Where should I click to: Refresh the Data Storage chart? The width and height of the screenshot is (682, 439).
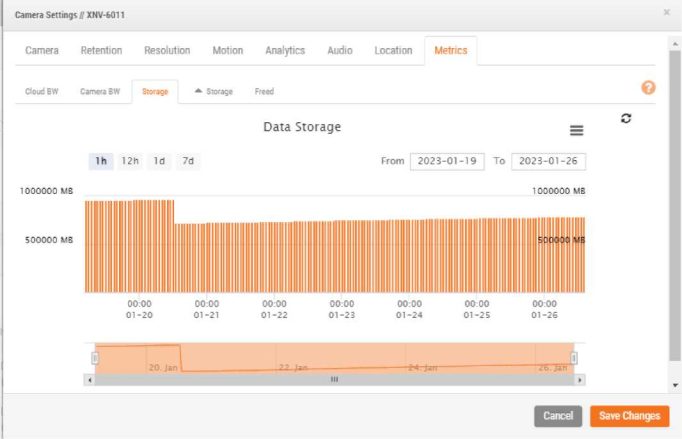click(x=626, y=118)
